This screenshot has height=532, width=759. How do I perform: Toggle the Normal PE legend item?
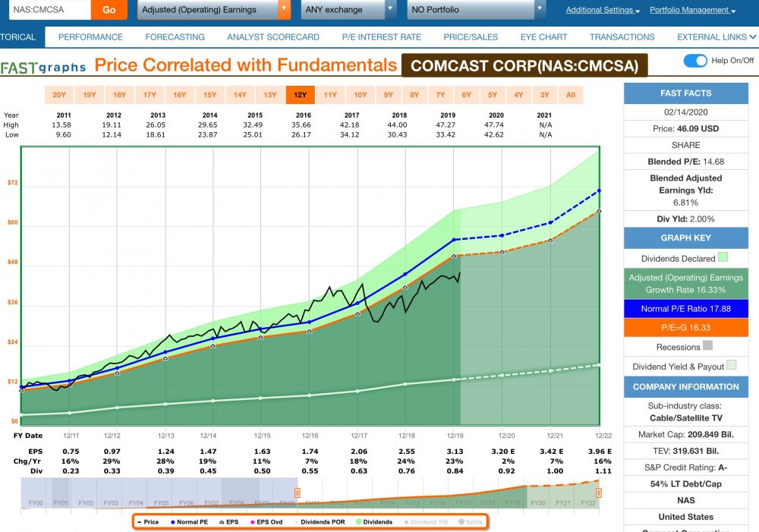point(189,522)
